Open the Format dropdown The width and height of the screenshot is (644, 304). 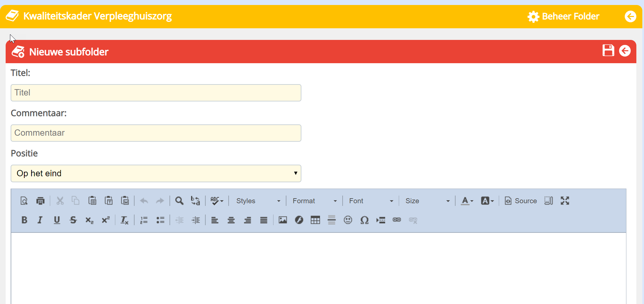[314, 201]
